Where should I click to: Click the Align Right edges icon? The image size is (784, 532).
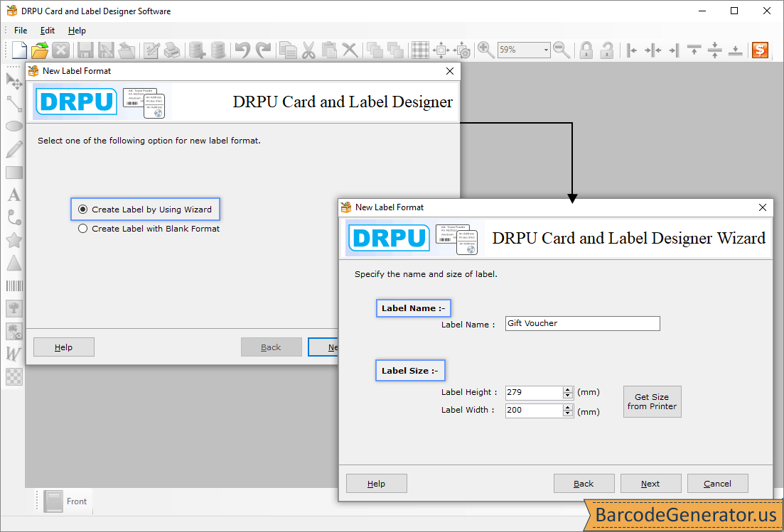coord(674,50)
